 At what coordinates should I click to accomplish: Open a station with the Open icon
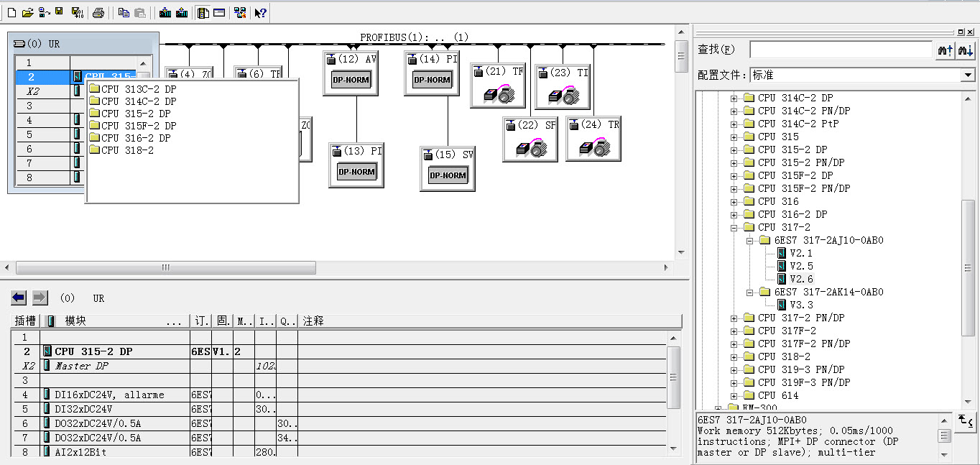(28, 12)
